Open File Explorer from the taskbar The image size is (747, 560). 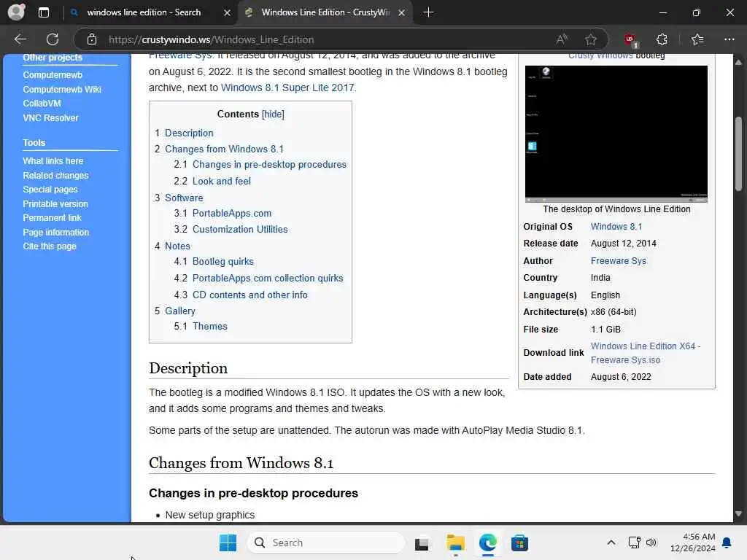(455, 542)
